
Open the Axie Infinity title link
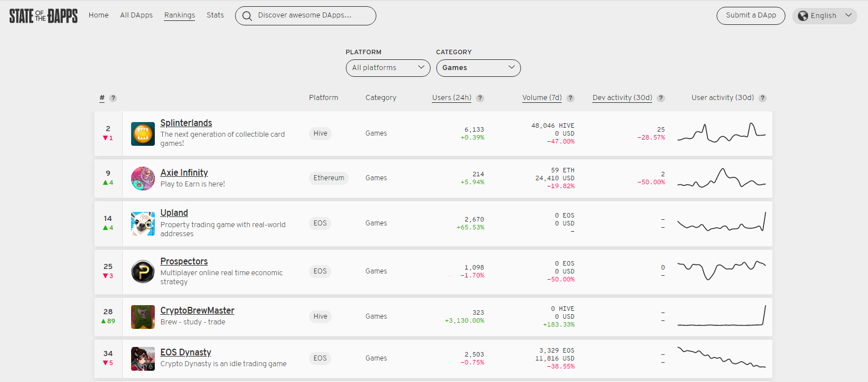pos(184,173)
